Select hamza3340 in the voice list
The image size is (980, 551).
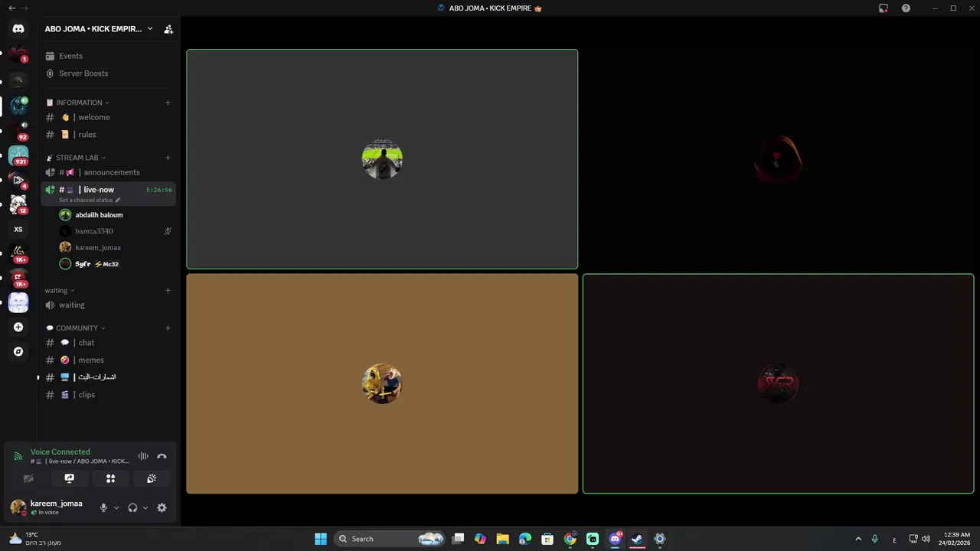click(x=115, y=231)
